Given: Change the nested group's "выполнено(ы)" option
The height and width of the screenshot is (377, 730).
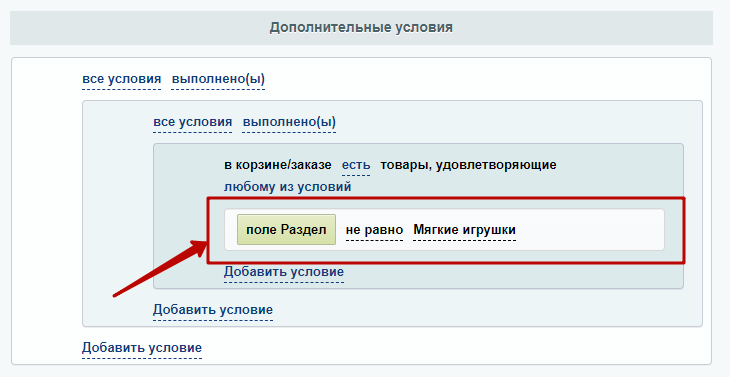Looking at the screenshot, I should click(x=289, y=122).
